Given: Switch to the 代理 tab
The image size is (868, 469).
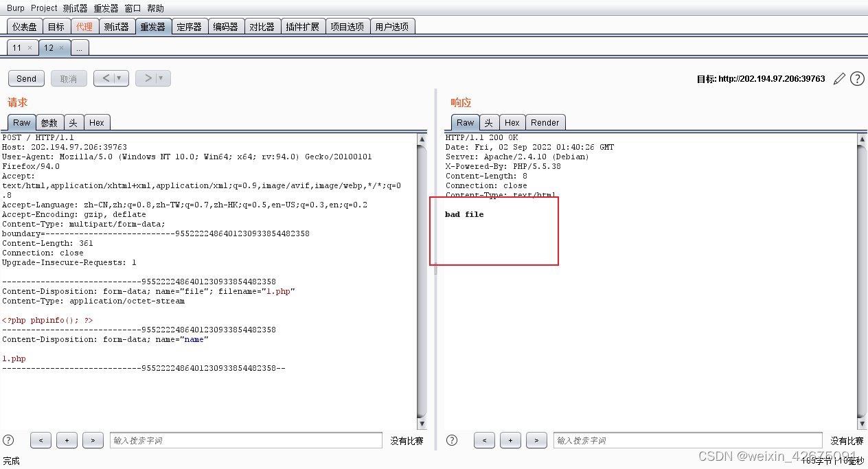Looking at the screenshot, I should point(84,27).
